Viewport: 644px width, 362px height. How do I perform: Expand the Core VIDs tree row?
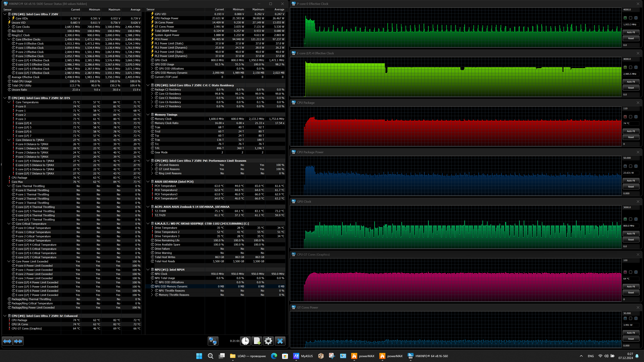coord(9,18)
